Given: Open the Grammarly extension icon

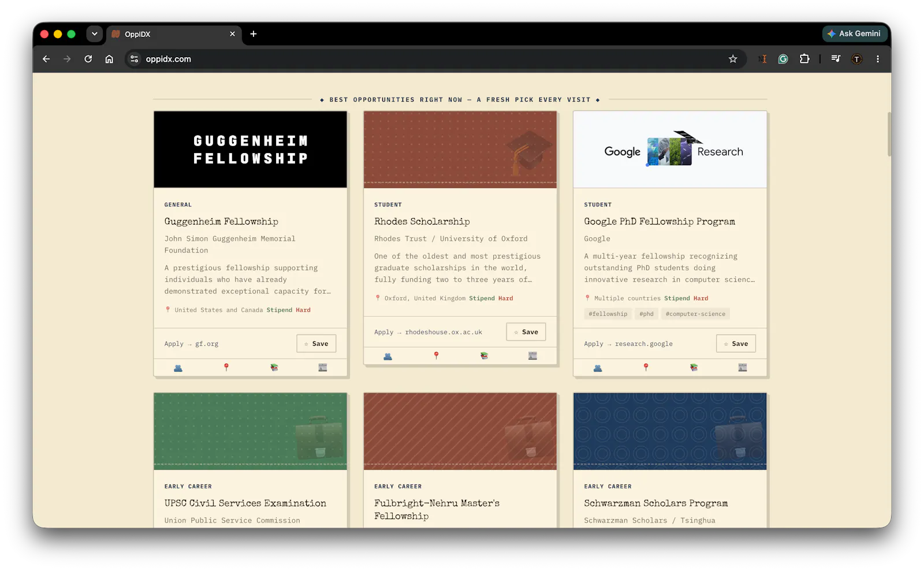Looking at the screenshot, I should click(x=783, y=59).
